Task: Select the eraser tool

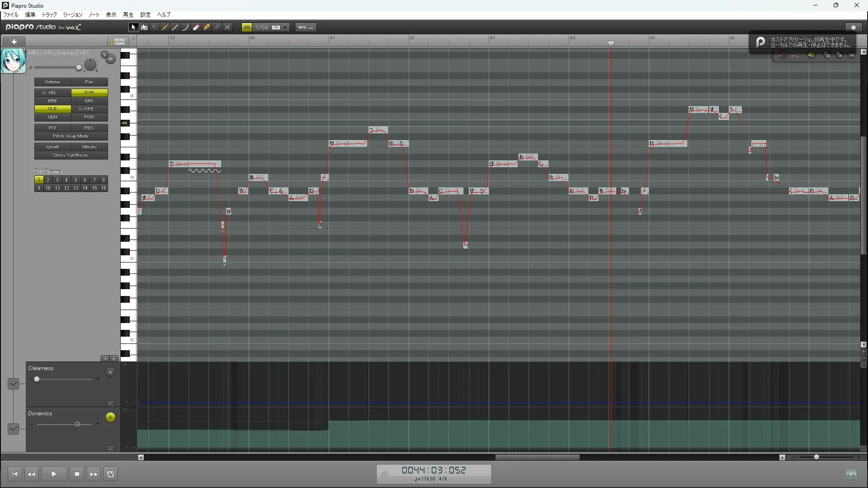Action: tap(196, 28)
